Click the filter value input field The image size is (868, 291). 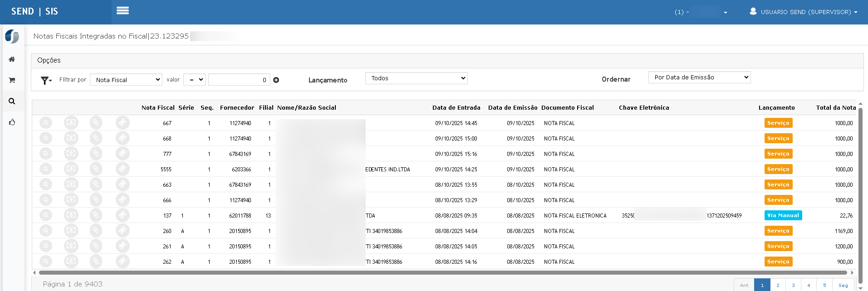(239, 80)
